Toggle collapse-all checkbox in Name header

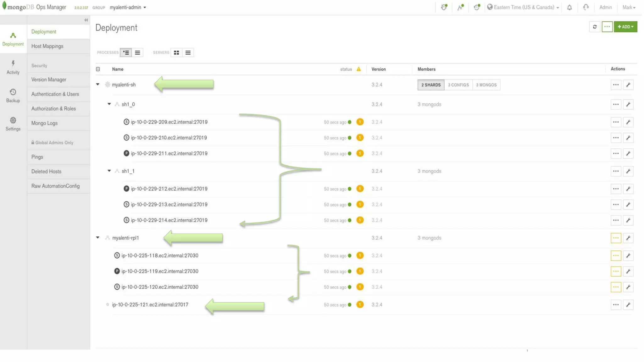tap(98, 69)
